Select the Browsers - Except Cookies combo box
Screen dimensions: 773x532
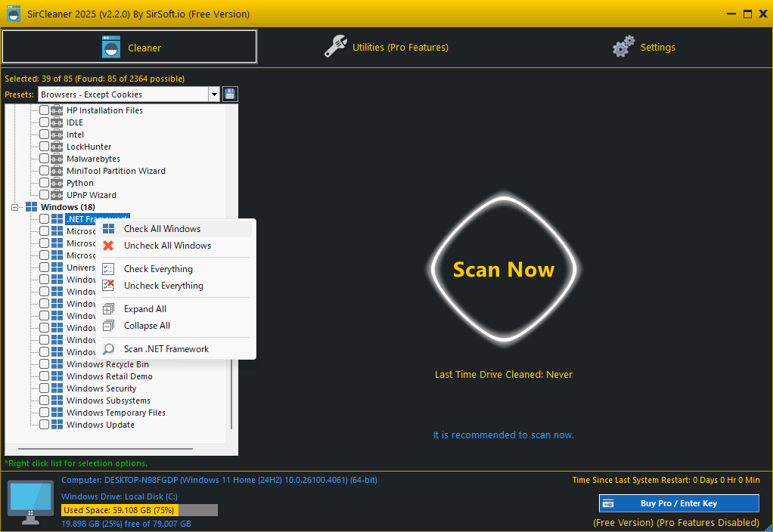click(129, 94)
